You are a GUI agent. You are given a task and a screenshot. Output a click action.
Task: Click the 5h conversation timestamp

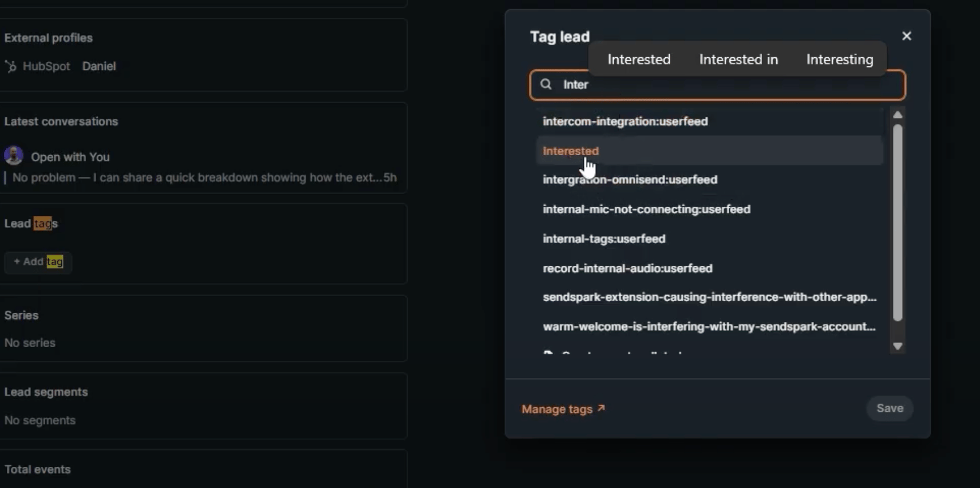(390, 178)
